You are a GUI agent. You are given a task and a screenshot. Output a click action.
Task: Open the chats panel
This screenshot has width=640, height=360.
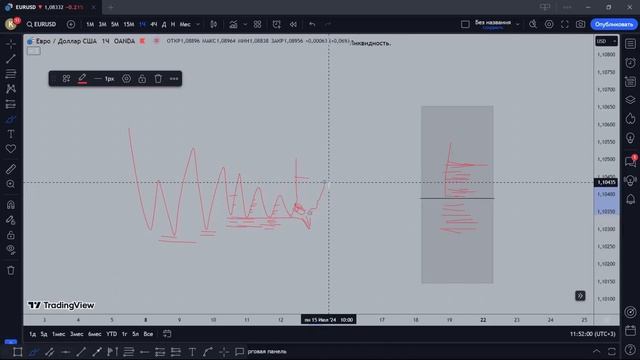point(630,161)
